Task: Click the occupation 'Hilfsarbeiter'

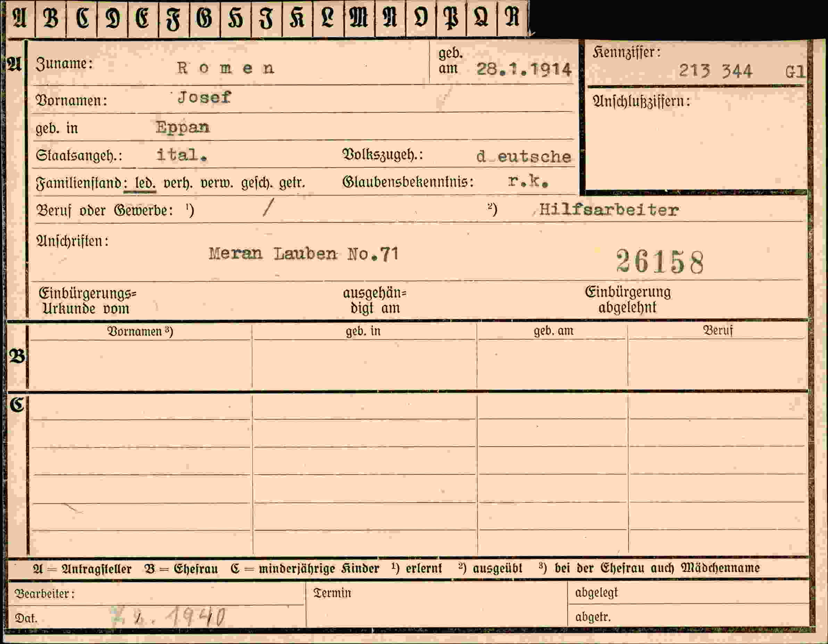Action: point(609,210)
